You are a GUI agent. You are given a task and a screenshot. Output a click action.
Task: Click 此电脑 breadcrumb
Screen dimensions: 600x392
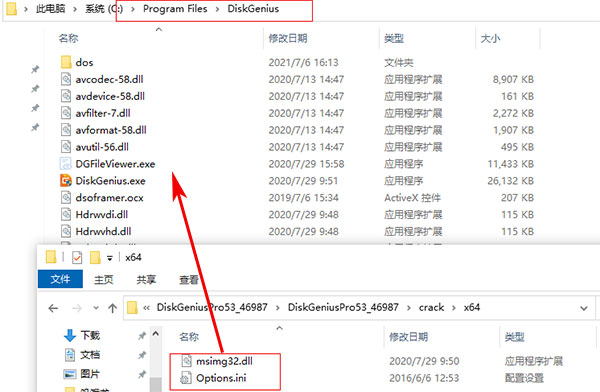point(51,8)
